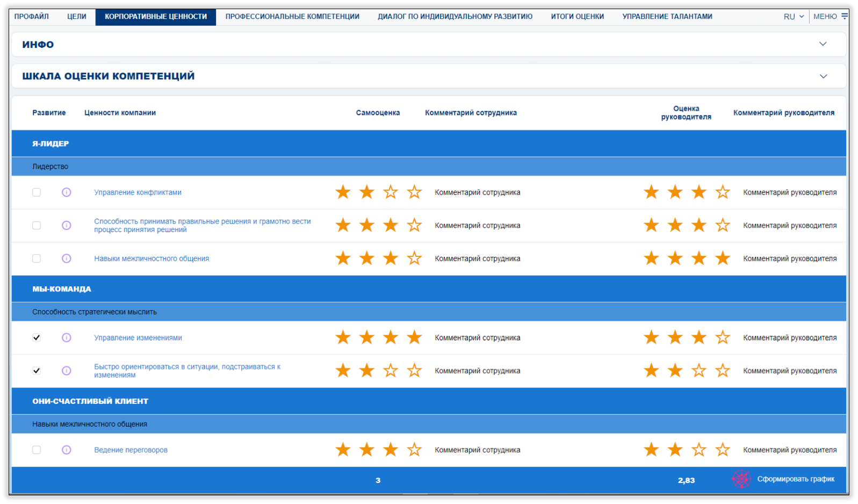Screen dimensions: 858x504
Task: Set self-rating fourth star for Управление конфликтами
Action: pos(414,192)
